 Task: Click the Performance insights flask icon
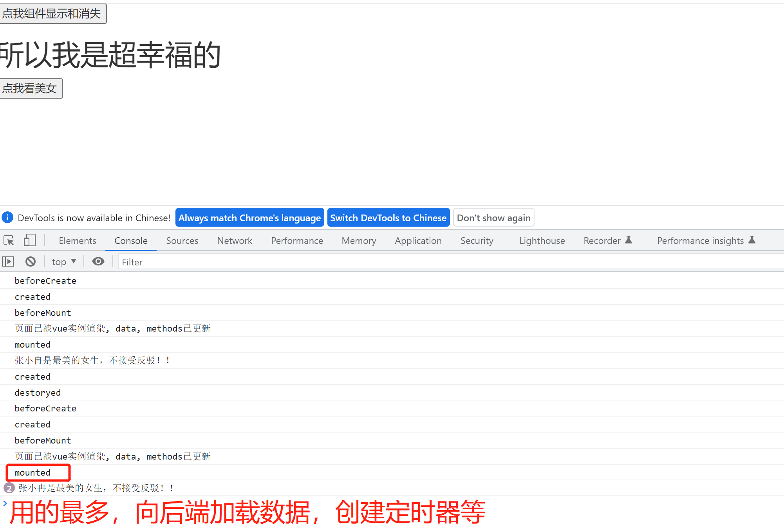[752, 240]
